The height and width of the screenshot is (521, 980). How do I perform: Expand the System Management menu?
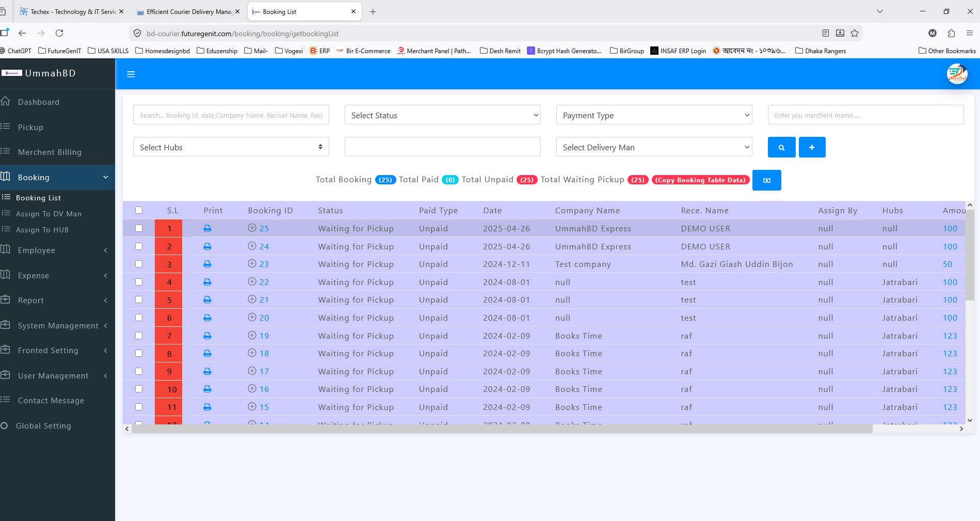[x=57, y=325]
